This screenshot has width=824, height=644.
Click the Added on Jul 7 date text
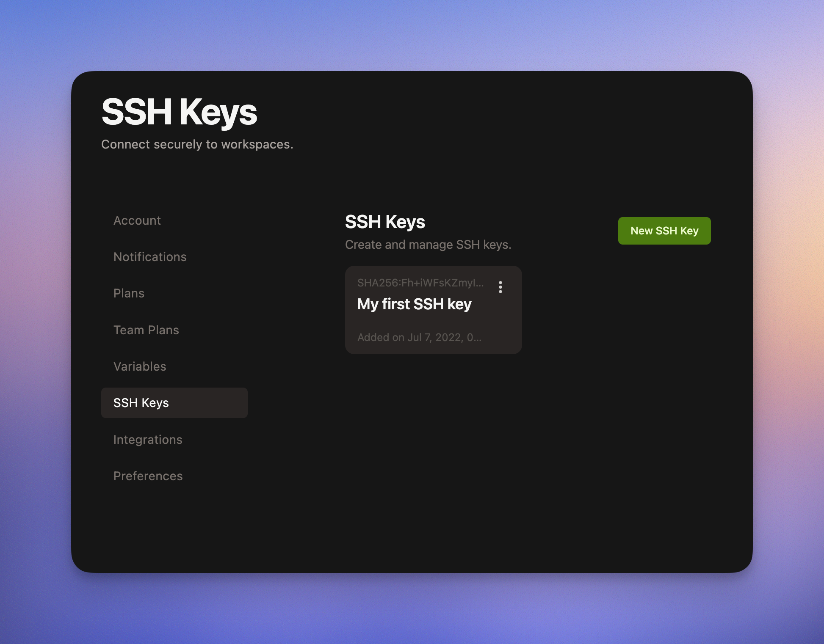coord(419,337)
